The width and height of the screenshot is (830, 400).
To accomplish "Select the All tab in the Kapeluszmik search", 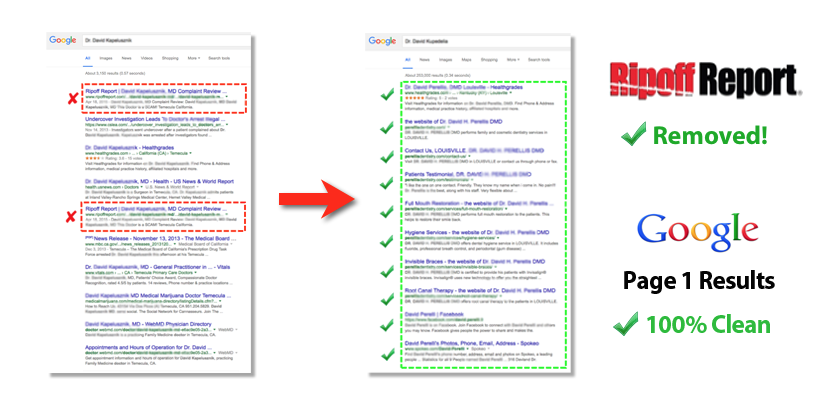I will 88,58.
